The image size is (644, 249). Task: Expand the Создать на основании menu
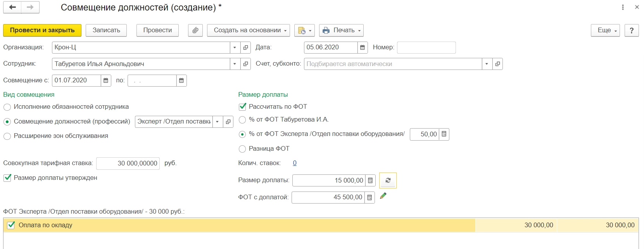pyautogui.click(x=248, y=30)
